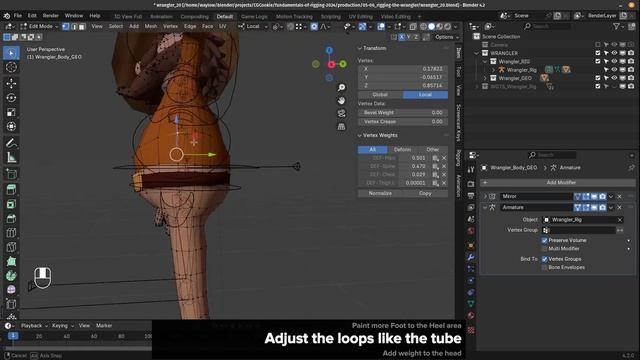
Task: Select the Loop Cut tool
Action: click(11, 233)
